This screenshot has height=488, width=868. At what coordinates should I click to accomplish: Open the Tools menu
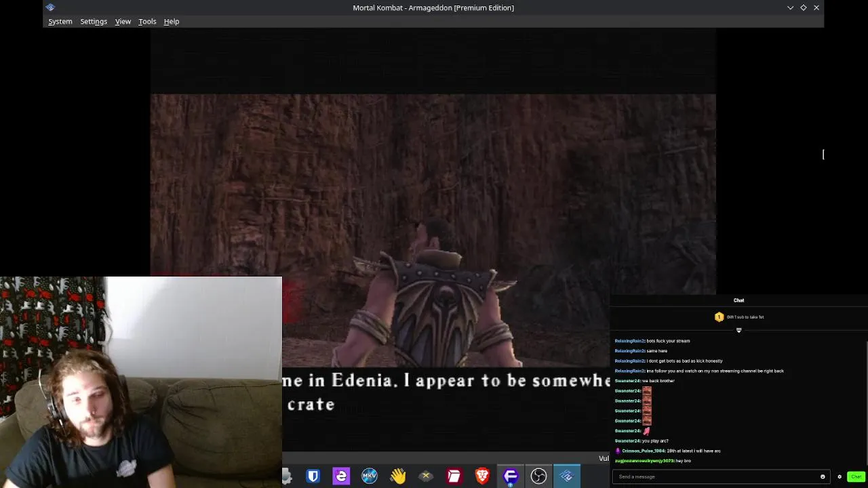(x=147, y=22)
